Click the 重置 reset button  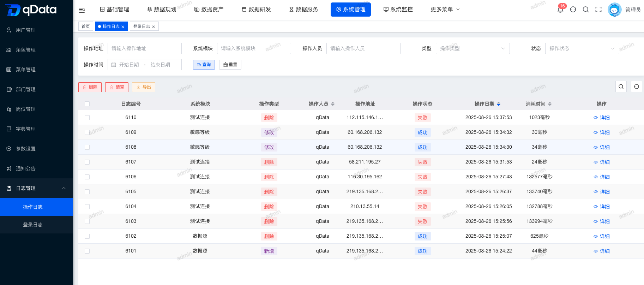click(230, 65)
